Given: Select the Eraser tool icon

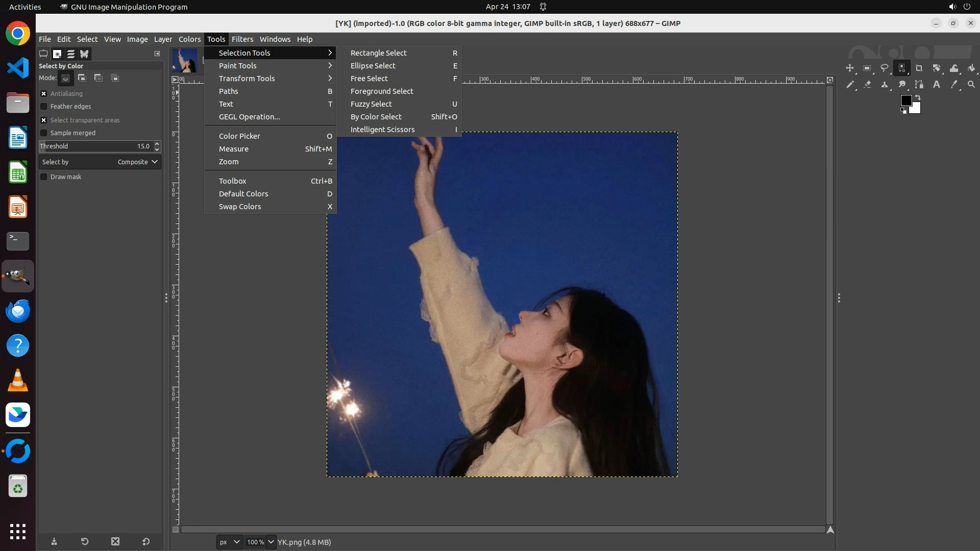Looking at the screenshot, I should tap(867, 85).
